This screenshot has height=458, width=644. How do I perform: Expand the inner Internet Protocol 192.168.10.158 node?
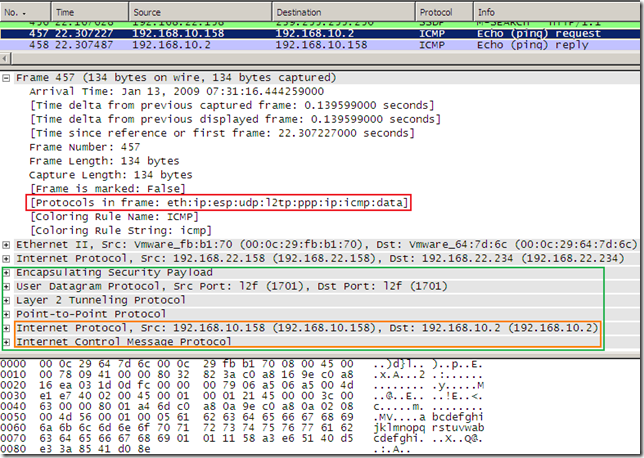8,328
